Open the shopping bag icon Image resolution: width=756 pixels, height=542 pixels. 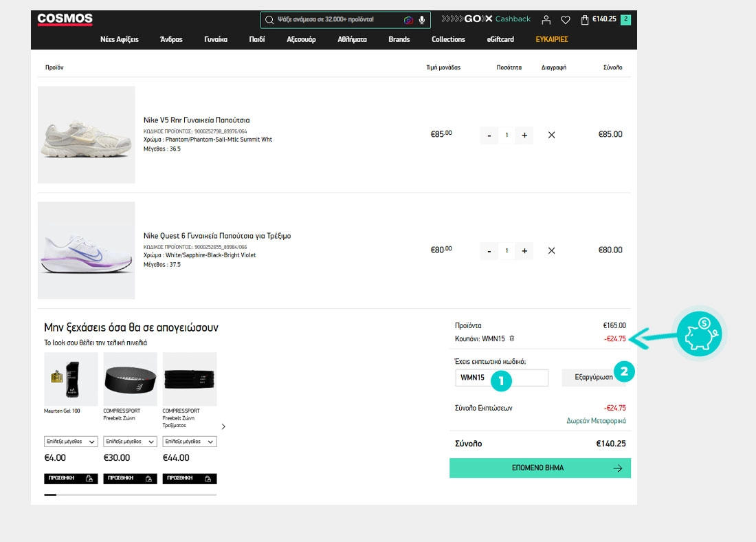(584, 20)
